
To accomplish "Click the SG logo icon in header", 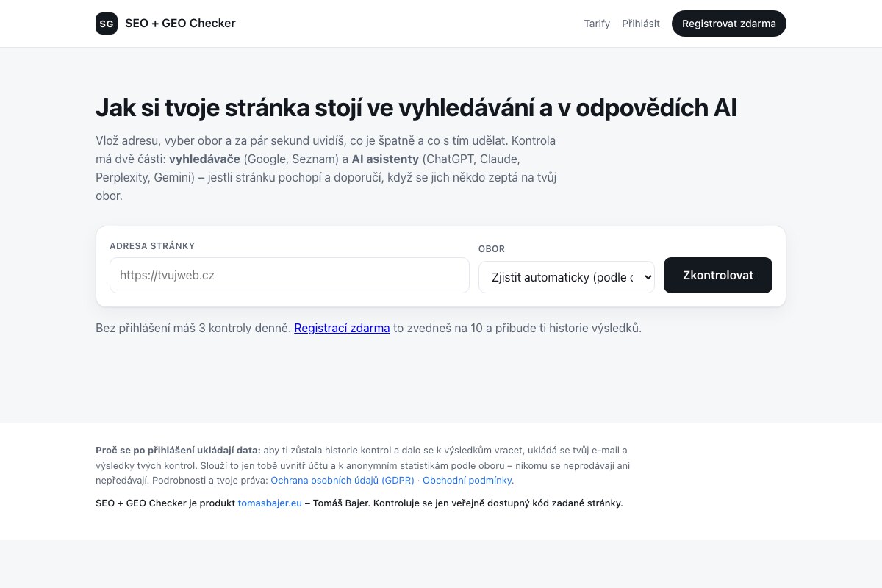I will [107, 24].
